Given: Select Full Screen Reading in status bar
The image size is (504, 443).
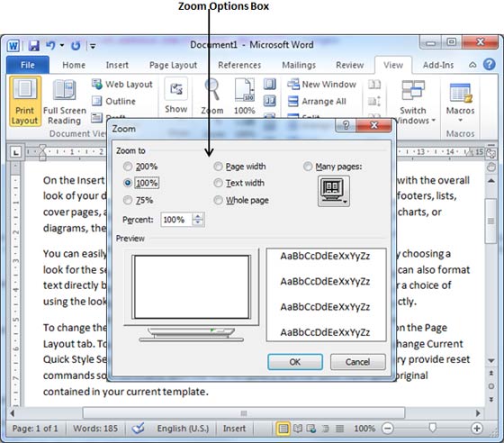Looking at the screenshot, I should pos(298,429).
